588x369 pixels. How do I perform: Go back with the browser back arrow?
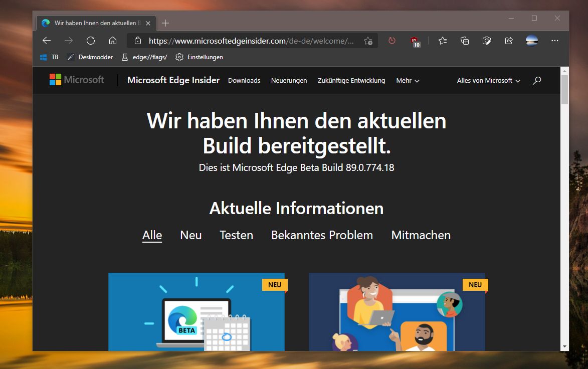47,41
